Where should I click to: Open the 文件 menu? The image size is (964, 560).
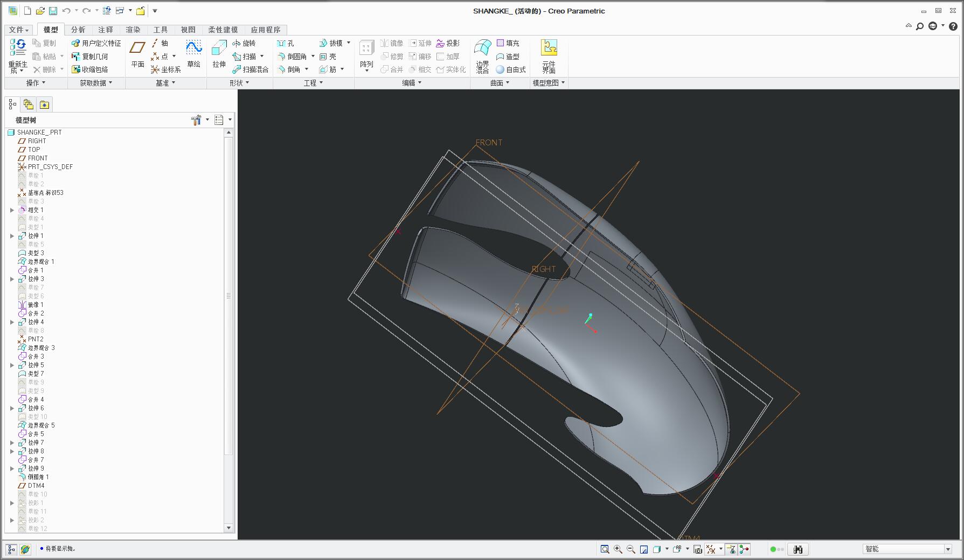[18, 30]
